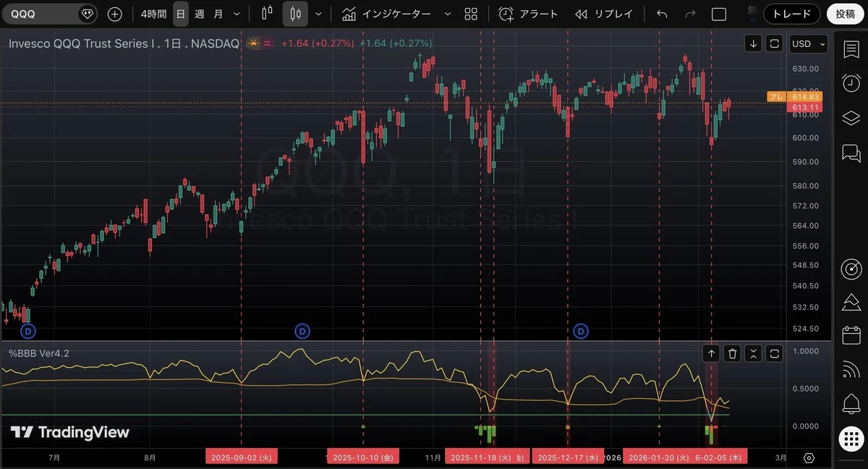868x469 pixels.
Task: Open the broadcast streams sidebar icon
Action: (x=851, y=370)
